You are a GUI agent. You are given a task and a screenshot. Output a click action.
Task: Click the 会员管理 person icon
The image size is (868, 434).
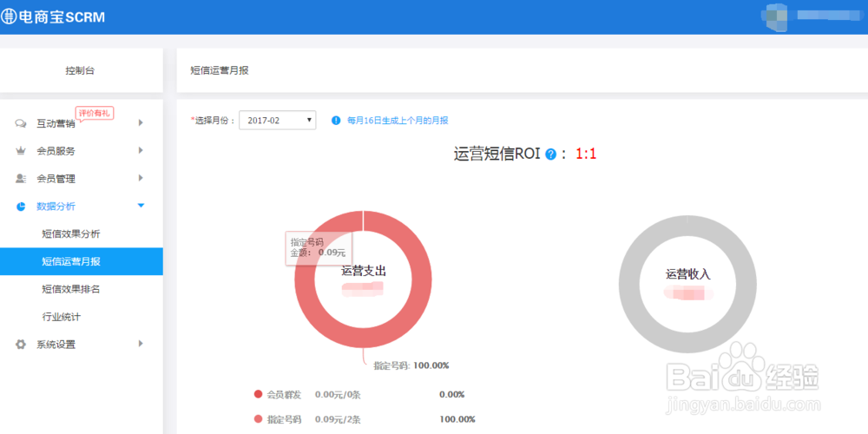(21, 178)
